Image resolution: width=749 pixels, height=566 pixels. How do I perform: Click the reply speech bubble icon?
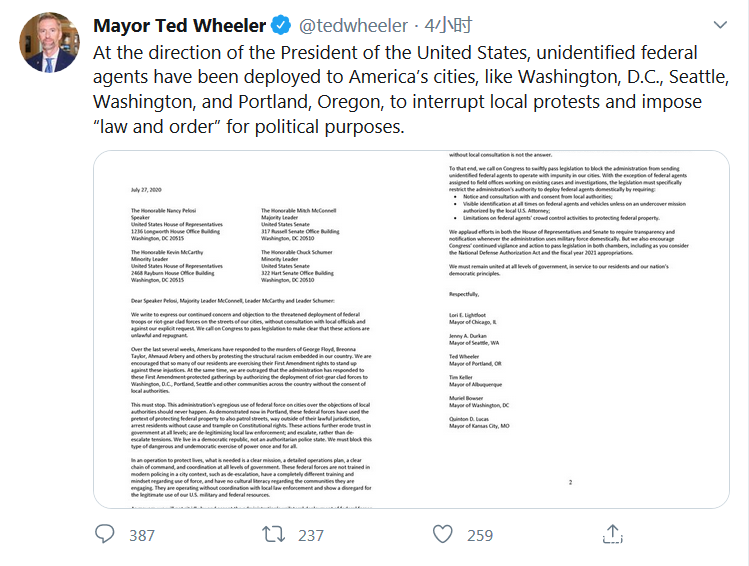[x=104, y=535]
